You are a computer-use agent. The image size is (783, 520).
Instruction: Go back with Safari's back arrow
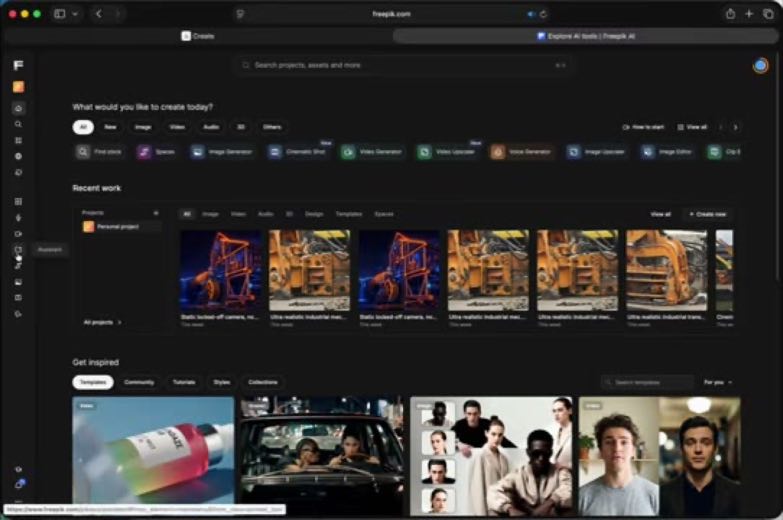(98, 14)
